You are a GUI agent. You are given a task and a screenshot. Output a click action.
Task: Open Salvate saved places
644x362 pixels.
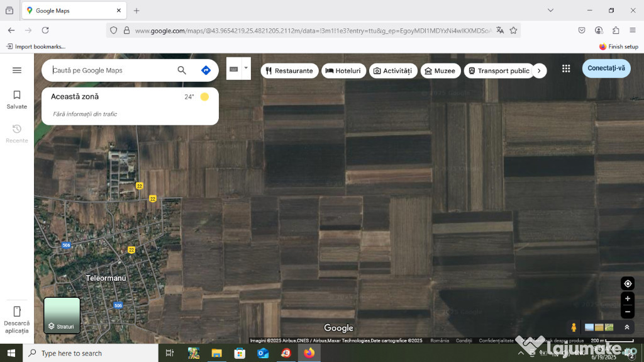pos(17,100)
